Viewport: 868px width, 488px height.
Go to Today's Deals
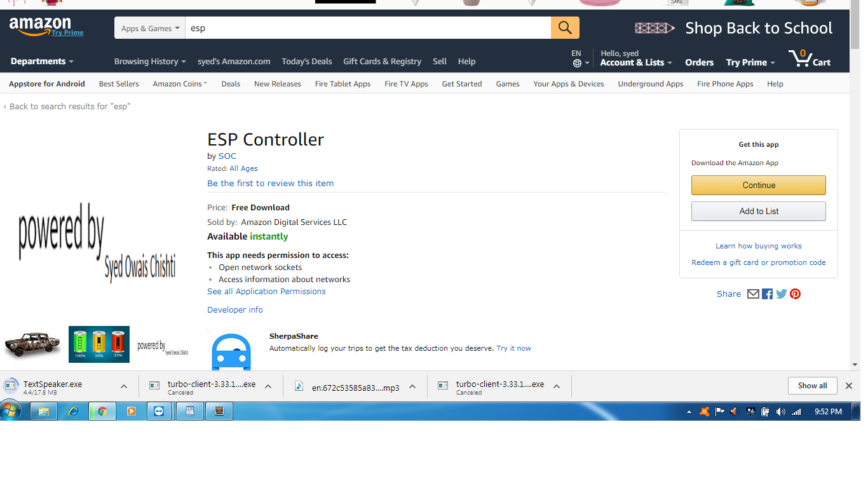pyautogui.click(x=307, y=62)
